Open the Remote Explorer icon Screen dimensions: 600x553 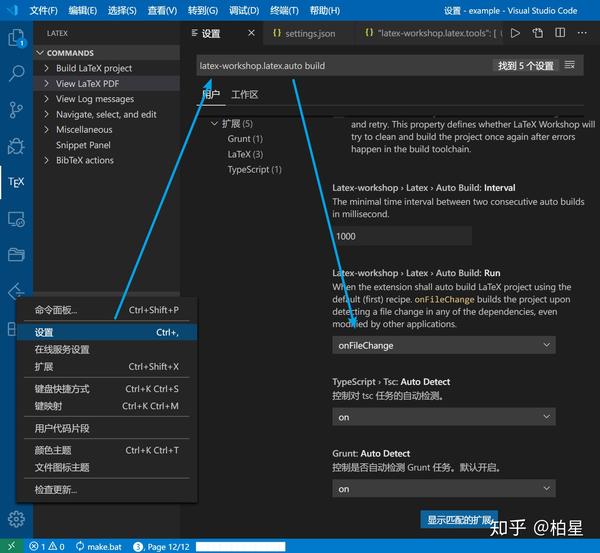point(16,219)
